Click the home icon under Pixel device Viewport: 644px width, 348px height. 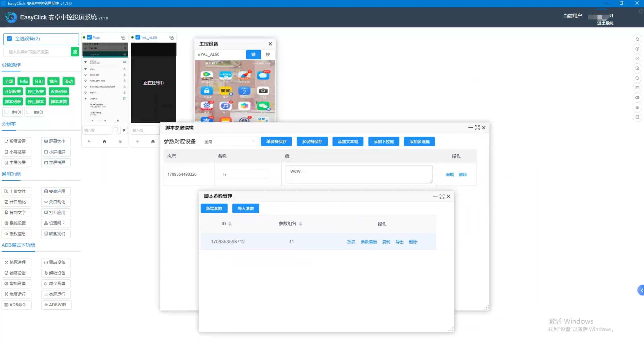pyautogui.click(x=104, y=141)
